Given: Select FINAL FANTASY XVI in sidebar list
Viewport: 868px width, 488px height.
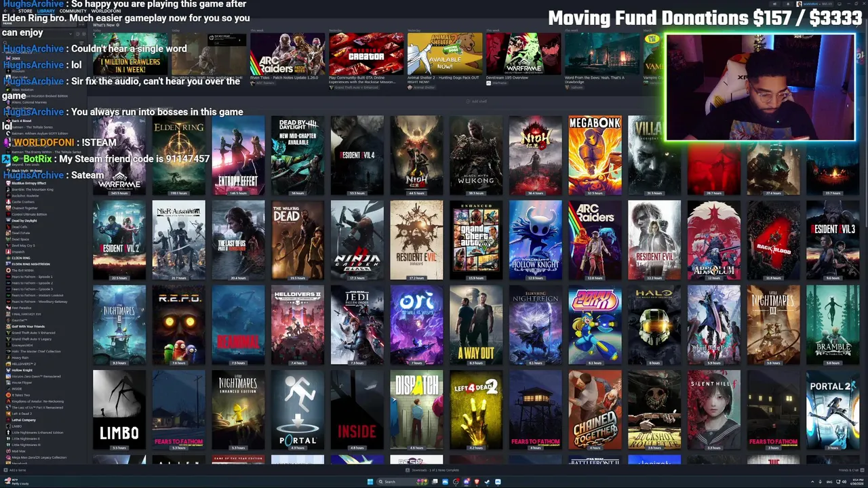Looking at the screenshot, I should [26, 314].
